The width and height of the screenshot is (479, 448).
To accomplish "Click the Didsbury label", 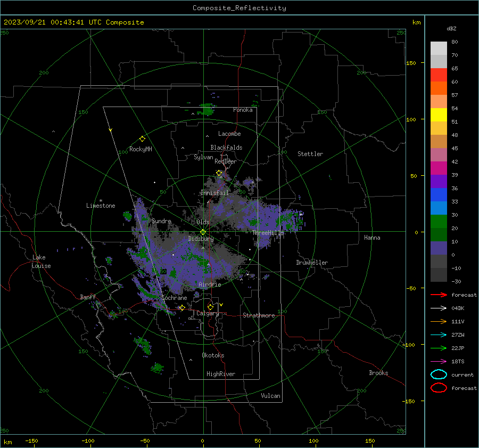I will 201,239.
